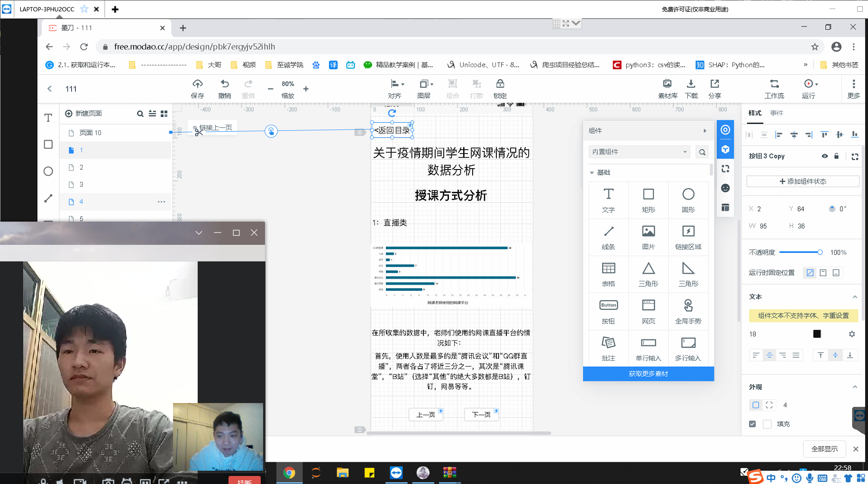Open the black text color swatch
This screenshot has width=868, height=484.
click(817, 334)
